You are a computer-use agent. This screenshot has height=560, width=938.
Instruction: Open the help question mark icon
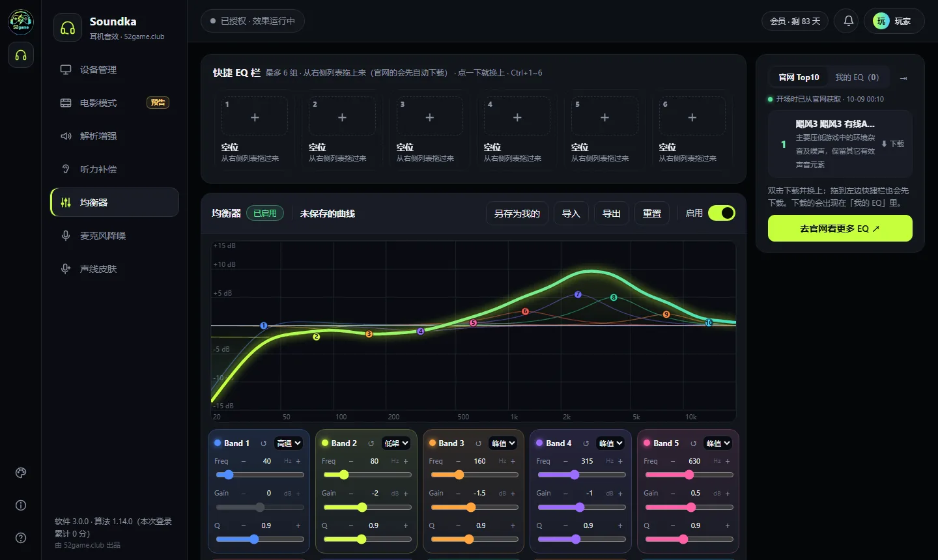coord(21,538)
